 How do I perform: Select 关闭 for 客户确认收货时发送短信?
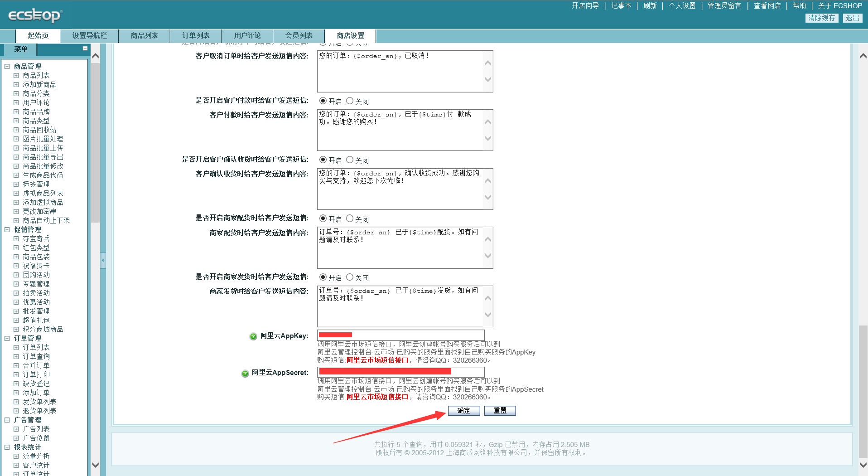(350, 160)
